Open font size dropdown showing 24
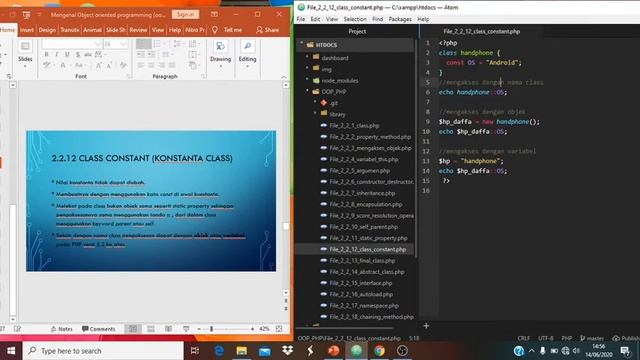Viewport: 640px width, 360px height. click(116, 44)
